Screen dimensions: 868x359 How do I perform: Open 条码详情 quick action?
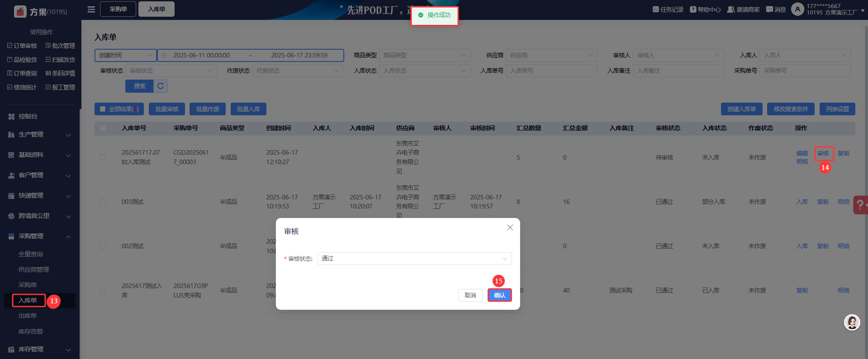60,73
